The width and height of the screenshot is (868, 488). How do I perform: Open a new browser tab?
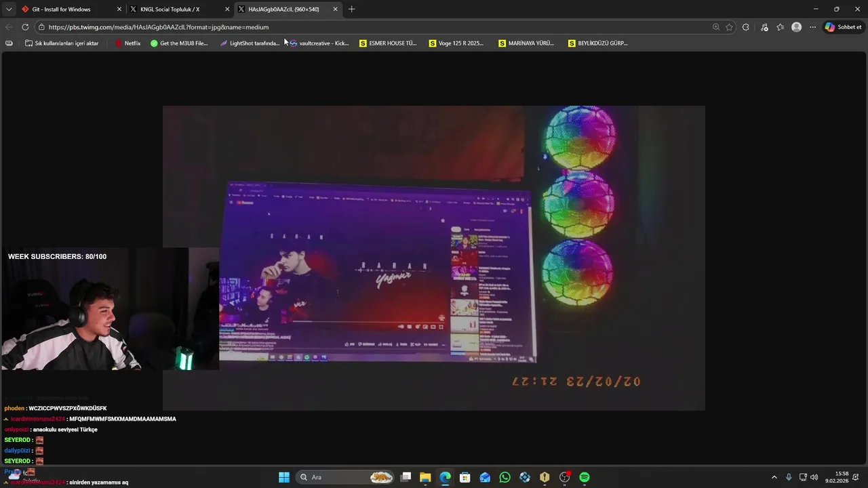tap(351, 9)
